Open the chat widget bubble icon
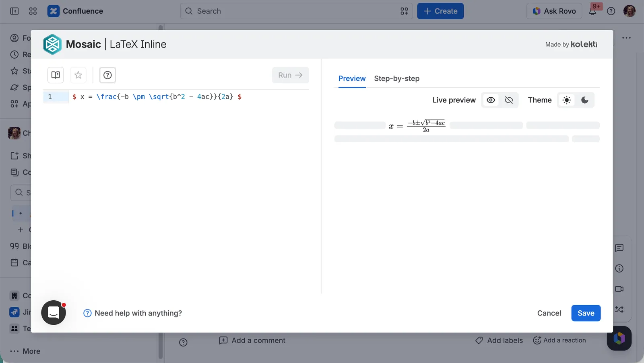 [x=54, y=312]
